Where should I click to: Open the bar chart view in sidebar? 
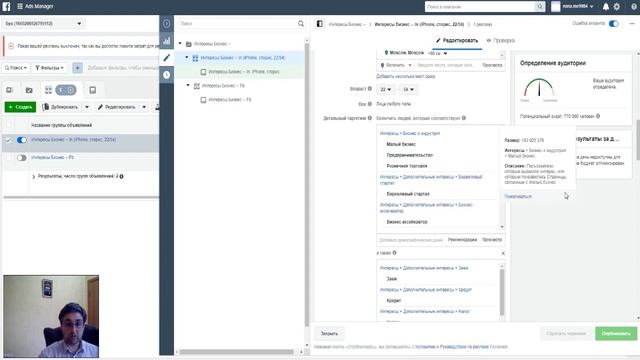tap(167, 40)
